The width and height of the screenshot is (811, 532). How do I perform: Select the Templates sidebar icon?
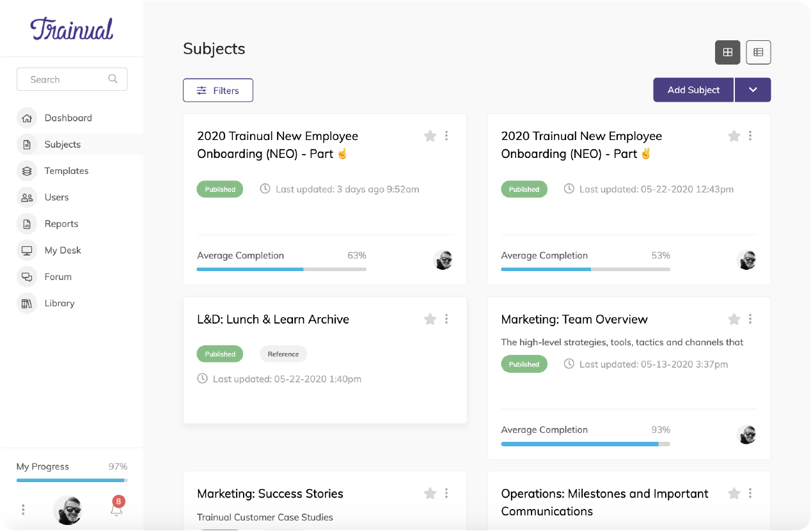(x=26, y=171)
